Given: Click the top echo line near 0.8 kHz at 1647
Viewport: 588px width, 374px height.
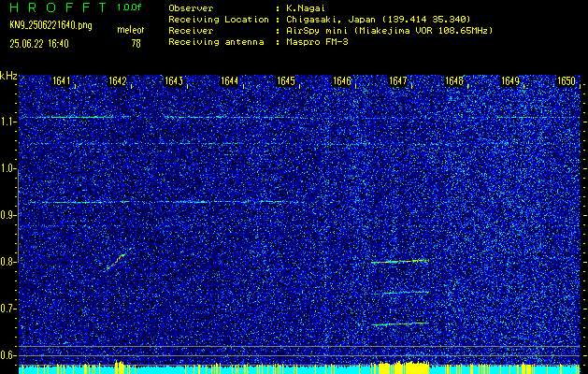Looking at the screenshot, I should pyautogui.click(x=400, y=262).
